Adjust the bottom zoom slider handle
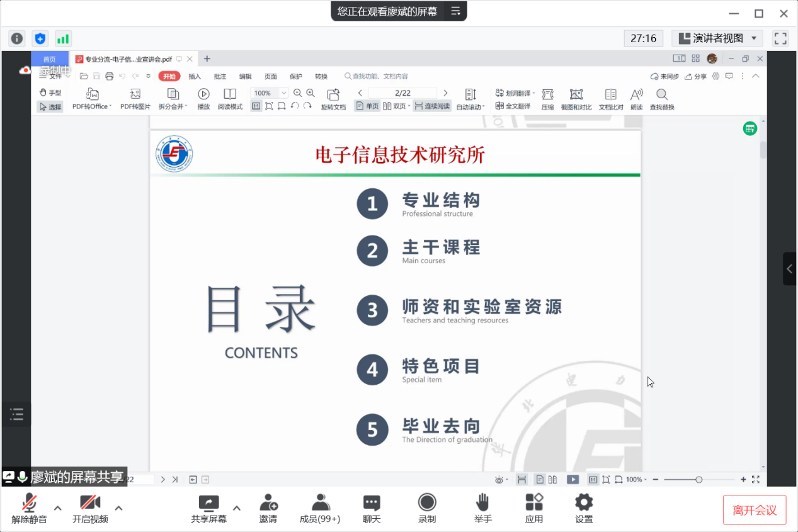 (x=698, y=480)
